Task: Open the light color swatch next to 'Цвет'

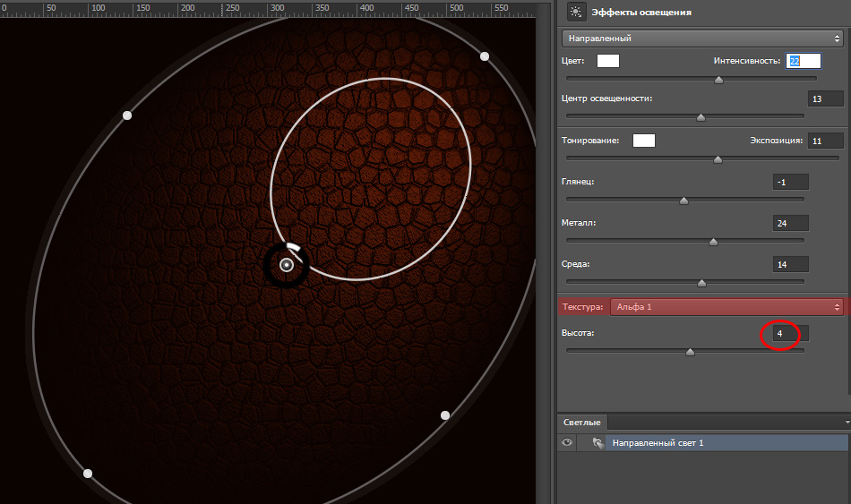Action: (608, 61)
